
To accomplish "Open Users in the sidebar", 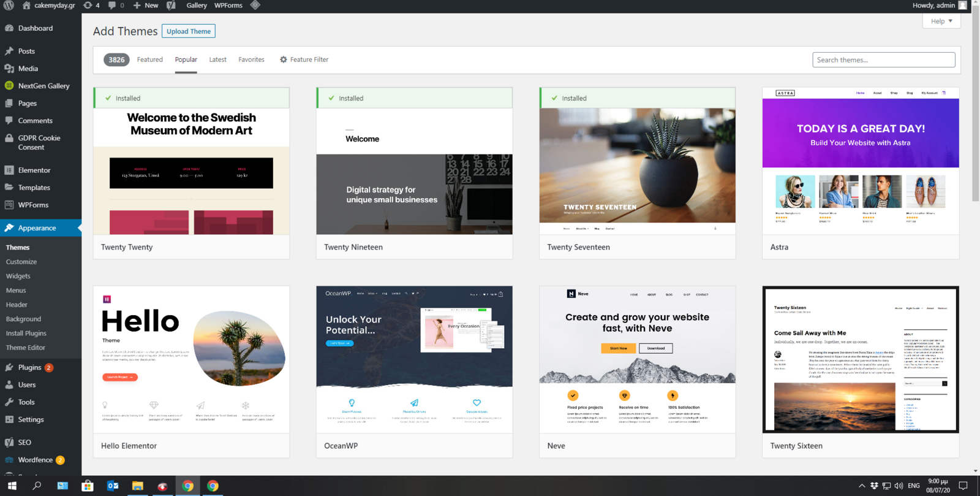I will (x=40, y=385).
